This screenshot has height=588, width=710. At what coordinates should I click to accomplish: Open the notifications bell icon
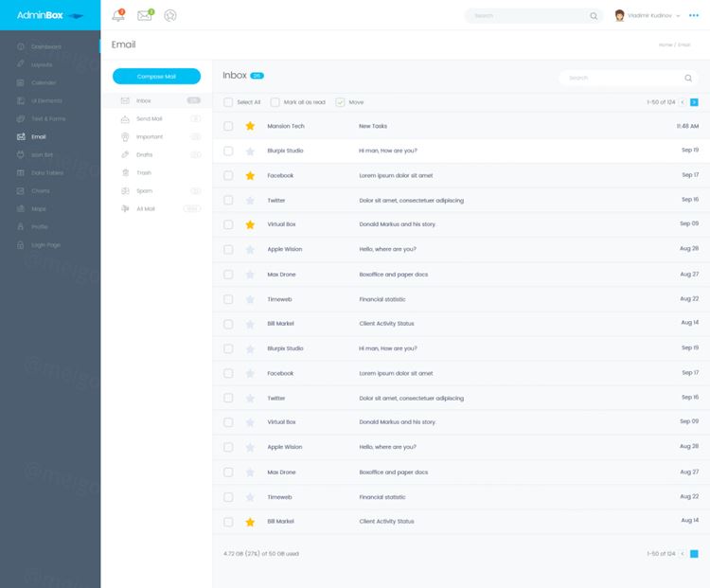pyautogui.click(x=118, y=15)
